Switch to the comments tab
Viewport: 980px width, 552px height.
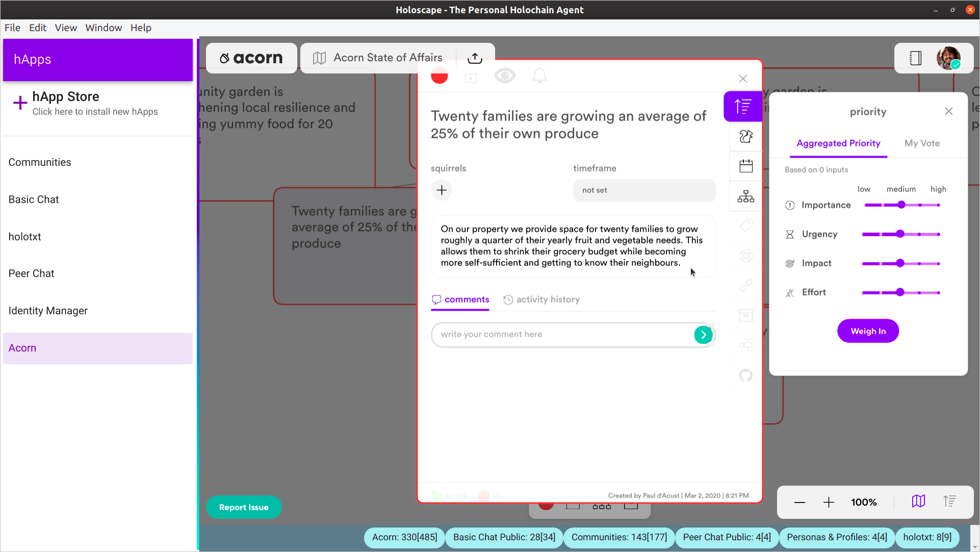click(x=460, y=299)
